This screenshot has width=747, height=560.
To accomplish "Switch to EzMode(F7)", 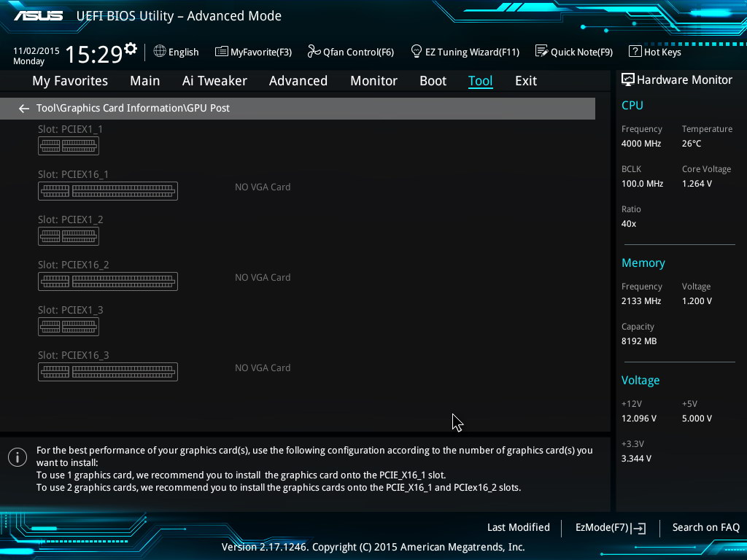I will click(x=611, y=527).
